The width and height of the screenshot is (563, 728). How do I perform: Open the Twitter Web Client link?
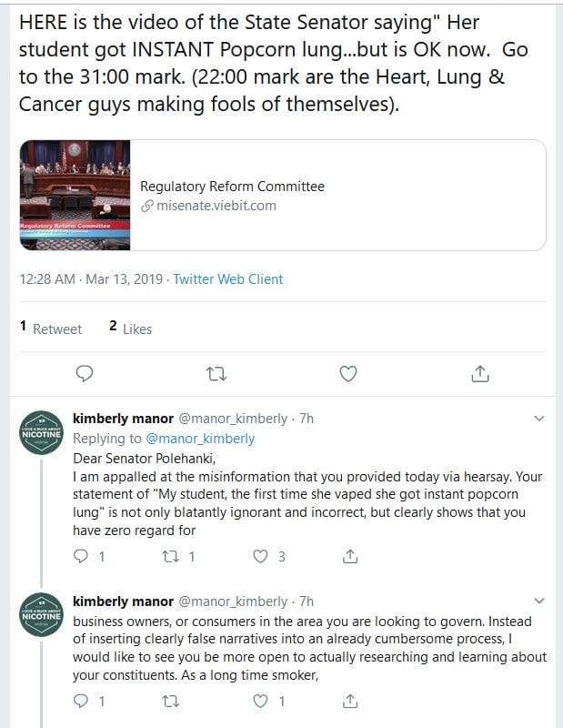click(228, 279)
